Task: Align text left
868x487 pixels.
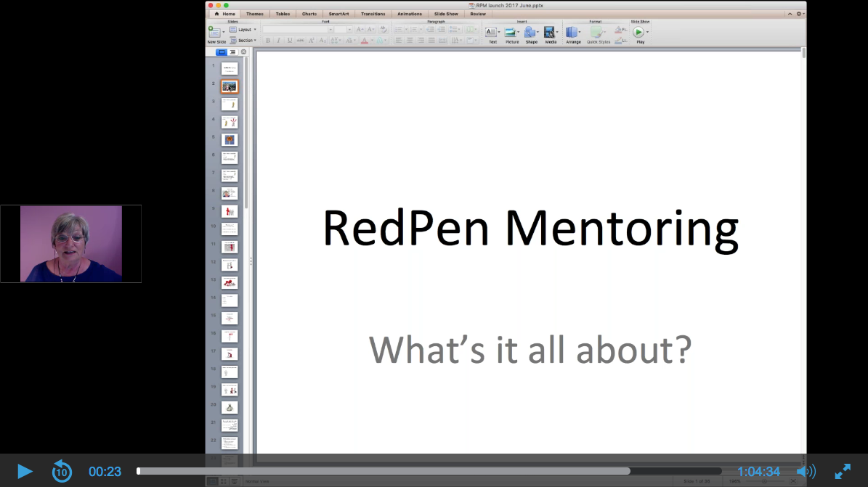Action: point(399,41)
